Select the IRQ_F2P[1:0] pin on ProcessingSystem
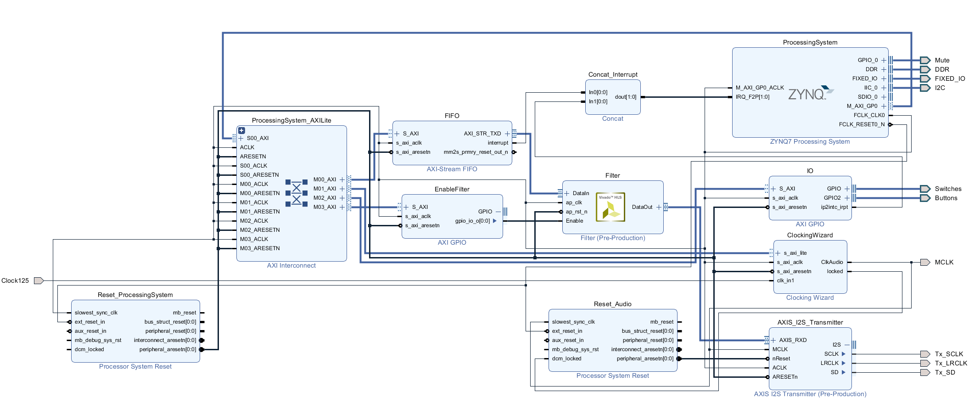Viewport: 980px width, 409px height. coord(752,97)
